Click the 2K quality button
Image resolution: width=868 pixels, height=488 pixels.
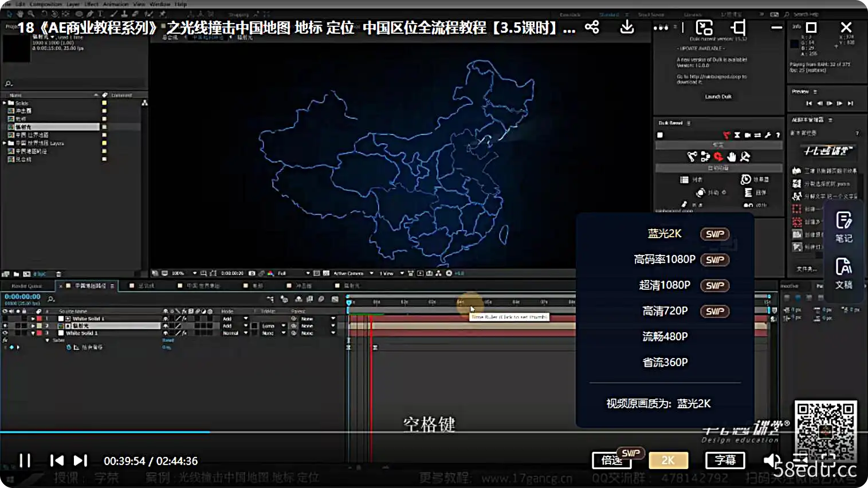[668, 460]
